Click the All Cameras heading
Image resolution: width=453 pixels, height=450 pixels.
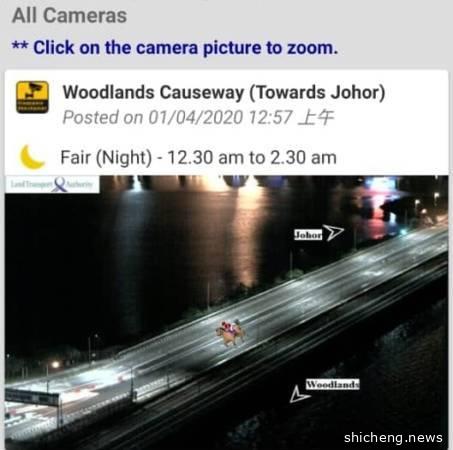point(69,15)
